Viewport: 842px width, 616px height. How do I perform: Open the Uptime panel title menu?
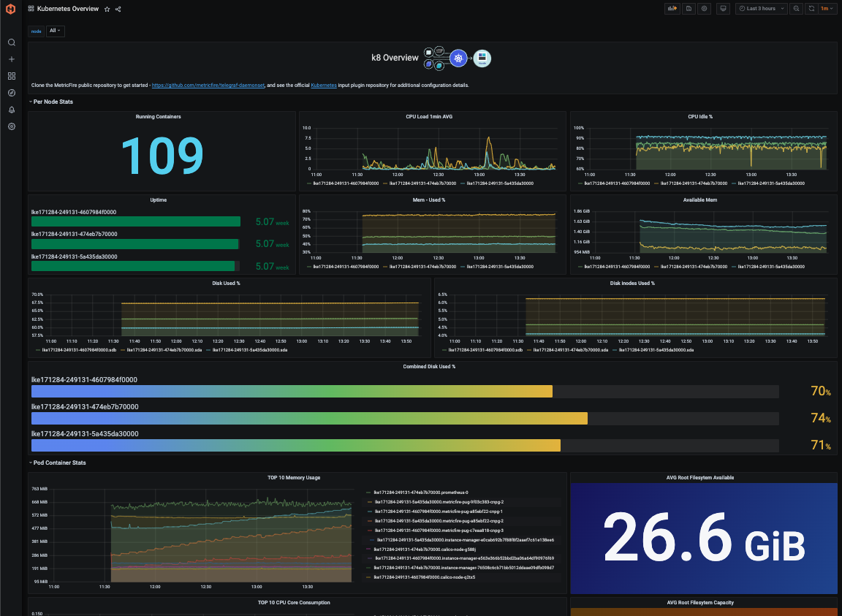[159, 199]
